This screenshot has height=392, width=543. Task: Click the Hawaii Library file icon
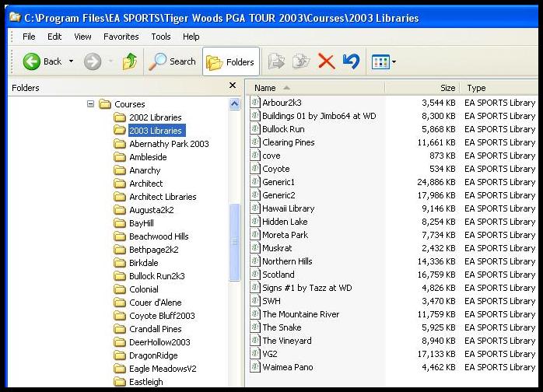pos(255,208)
